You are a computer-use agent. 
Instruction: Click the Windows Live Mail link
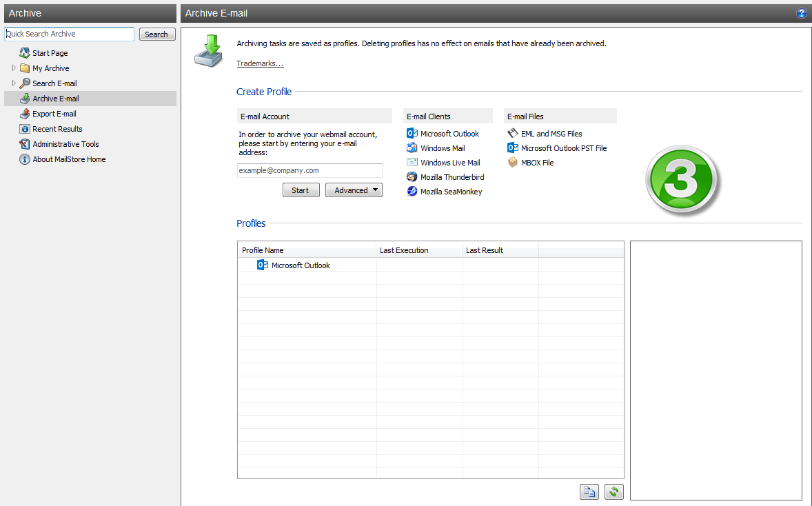tap(450, 163)
